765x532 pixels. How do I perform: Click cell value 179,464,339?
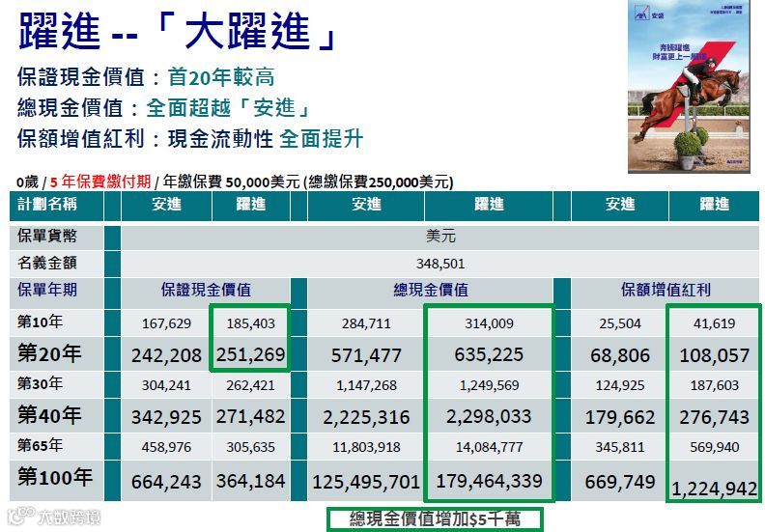coord(489,481)
